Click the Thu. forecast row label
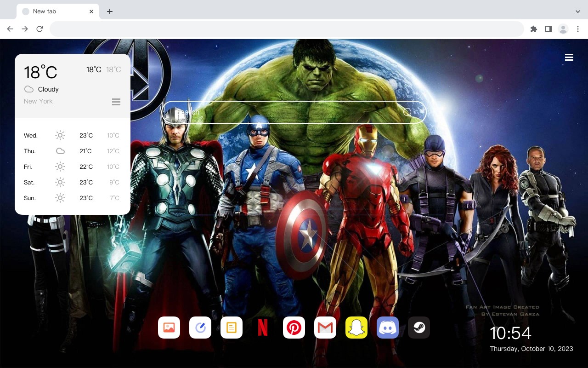 tap(30, 151)
